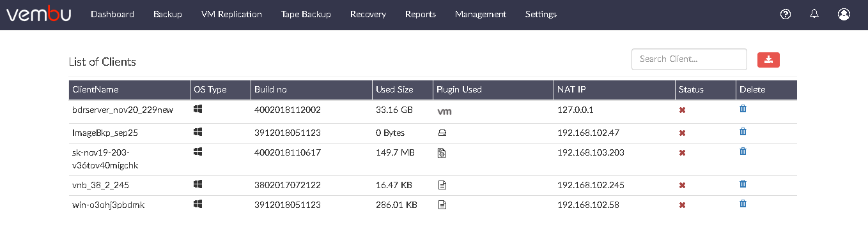Click used size 16.47 KB
Viewport: 868px width, 236px height.
coord(394,185)
